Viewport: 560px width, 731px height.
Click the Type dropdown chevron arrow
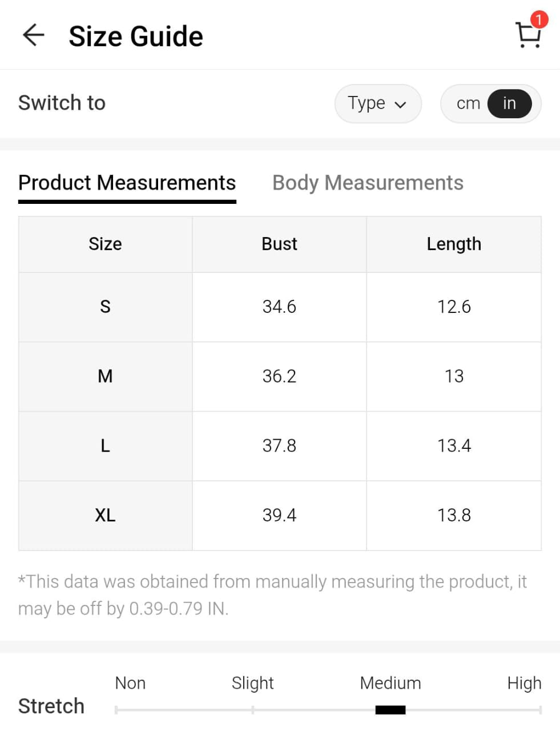tap(401, 105)
